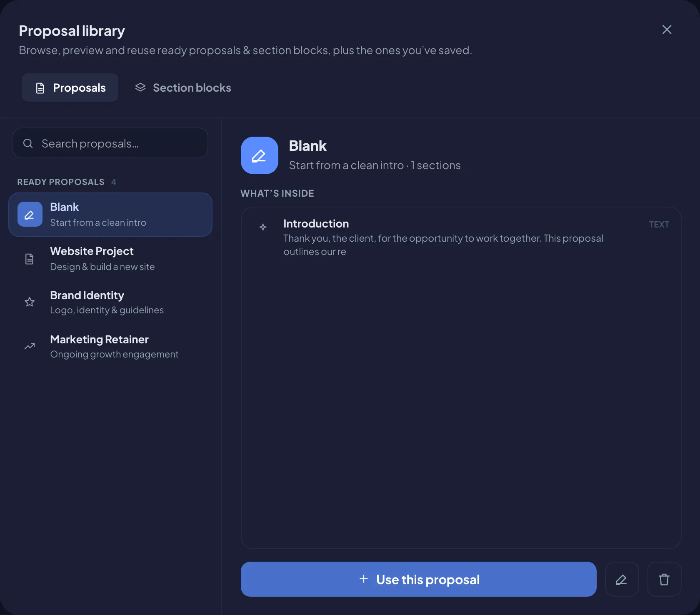This screenshot has height=615, width=700.
Task: Click the trash delete button at bottom
Action: click(x=664, y=579)
